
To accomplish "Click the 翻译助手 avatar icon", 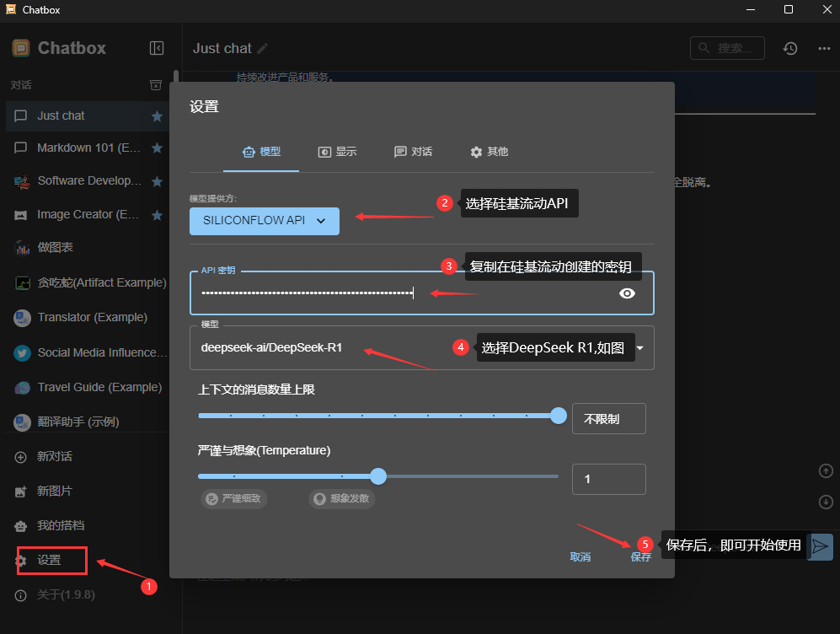I will 22,422.
